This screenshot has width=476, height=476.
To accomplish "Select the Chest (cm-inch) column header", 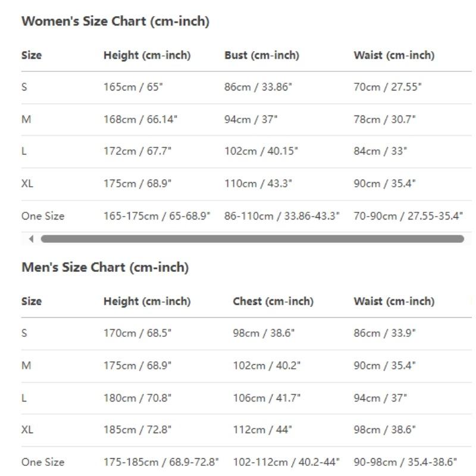I will coord(273,302).
